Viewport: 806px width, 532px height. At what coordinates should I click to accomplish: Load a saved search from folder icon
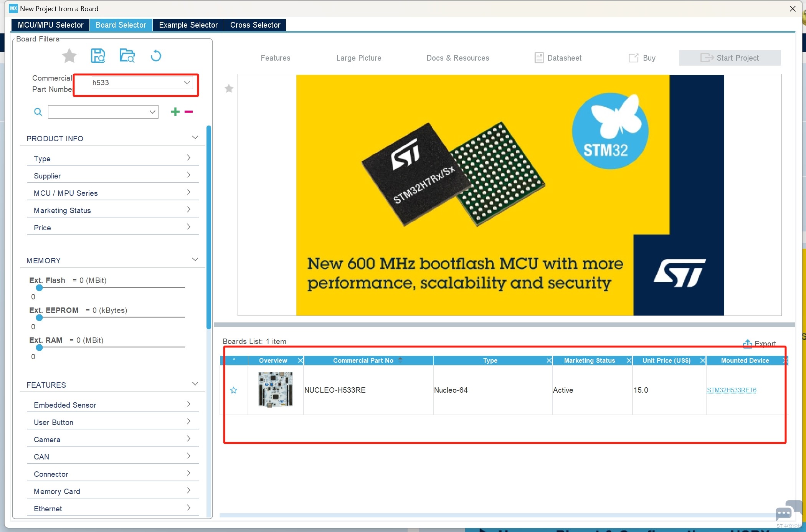tap(127, 56)
